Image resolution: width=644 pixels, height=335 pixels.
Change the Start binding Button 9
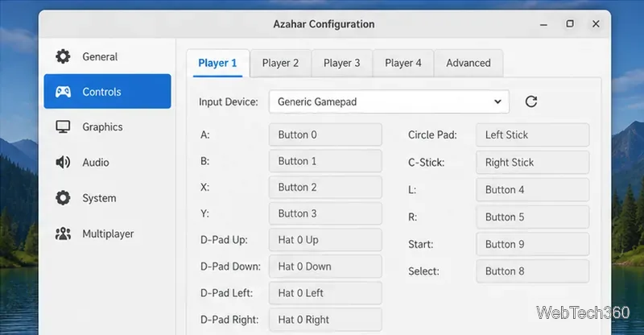[x=533, y=244]
